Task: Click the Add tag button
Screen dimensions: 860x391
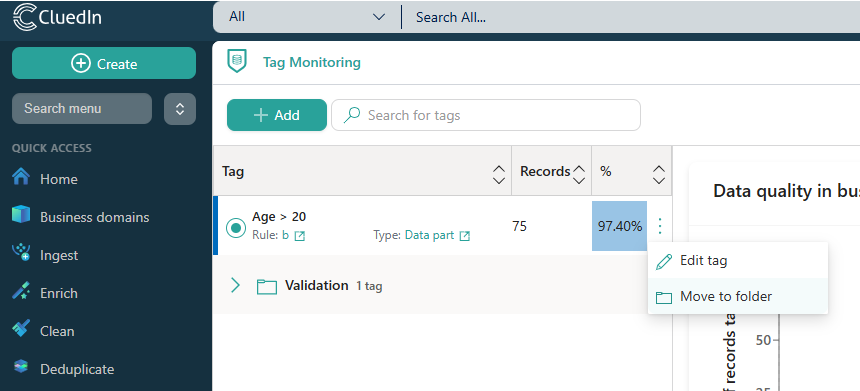Action: 277,115
